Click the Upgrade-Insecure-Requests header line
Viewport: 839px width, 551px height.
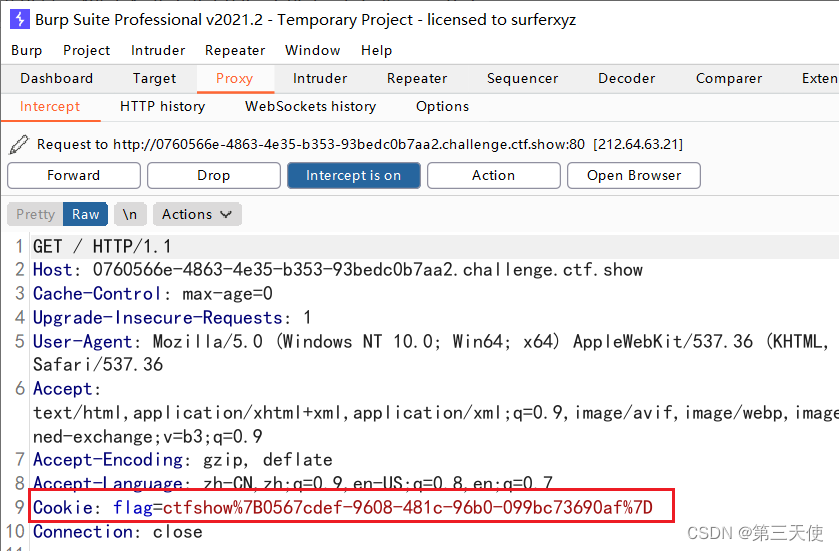point(172,318)
